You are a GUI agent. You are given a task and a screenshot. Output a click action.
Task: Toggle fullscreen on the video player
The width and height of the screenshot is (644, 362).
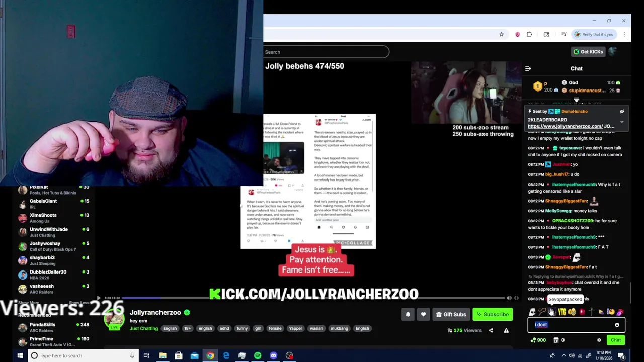516,298
